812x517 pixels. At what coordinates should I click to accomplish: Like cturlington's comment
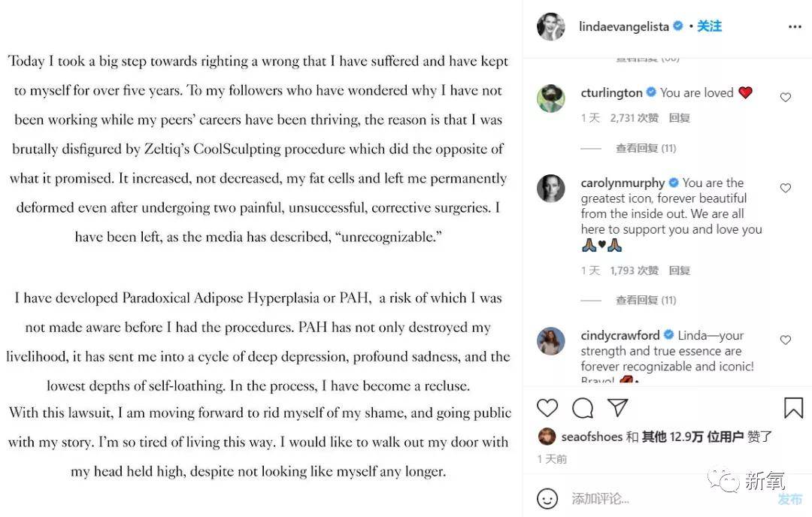(786, 98)
